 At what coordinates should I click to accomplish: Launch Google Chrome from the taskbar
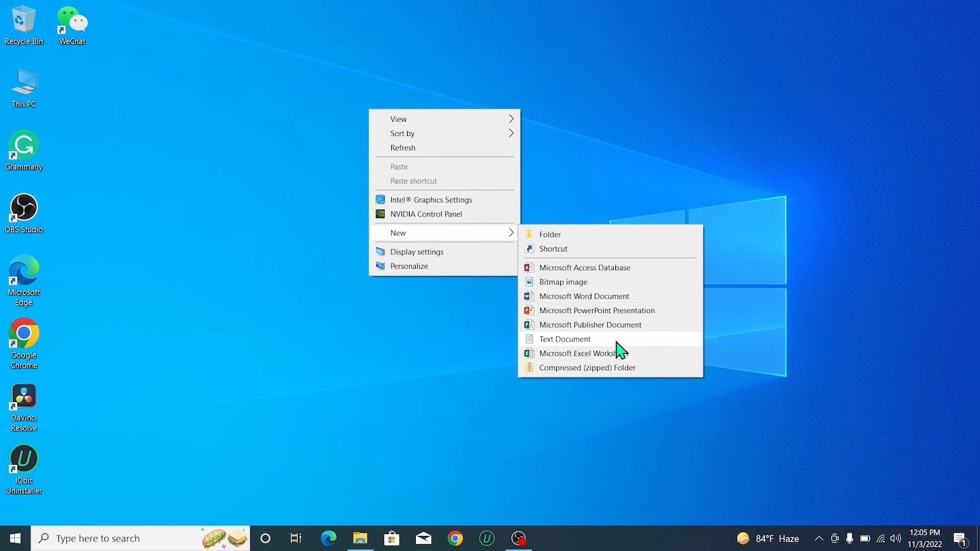coord(455,538)
